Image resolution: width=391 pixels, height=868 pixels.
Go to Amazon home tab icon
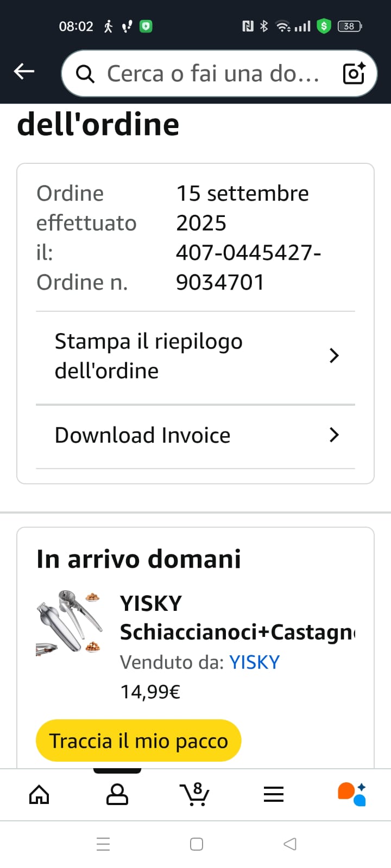[x=39, y=795]
